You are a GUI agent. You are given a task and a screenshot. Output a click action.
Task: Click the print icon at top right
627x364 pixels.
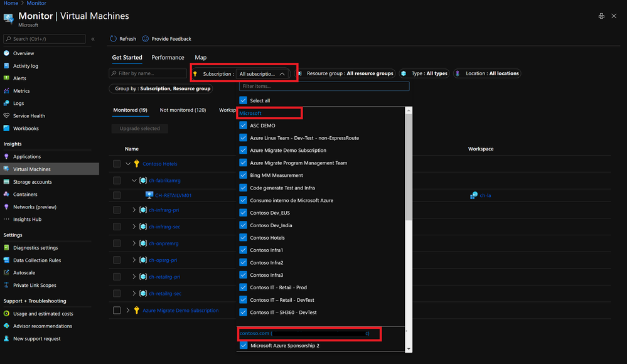click(601, 16)
